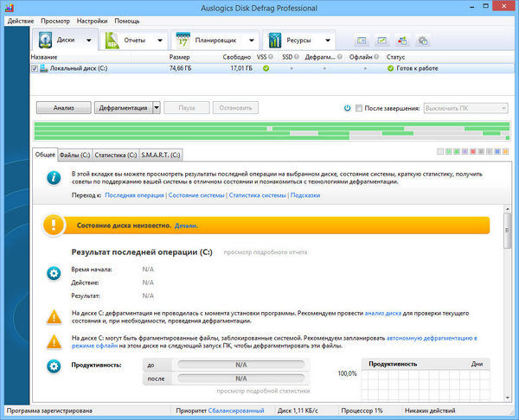519x420 pixels.
Task: Click the gear settings toolbar icon
Action: [x=423, y=41]
